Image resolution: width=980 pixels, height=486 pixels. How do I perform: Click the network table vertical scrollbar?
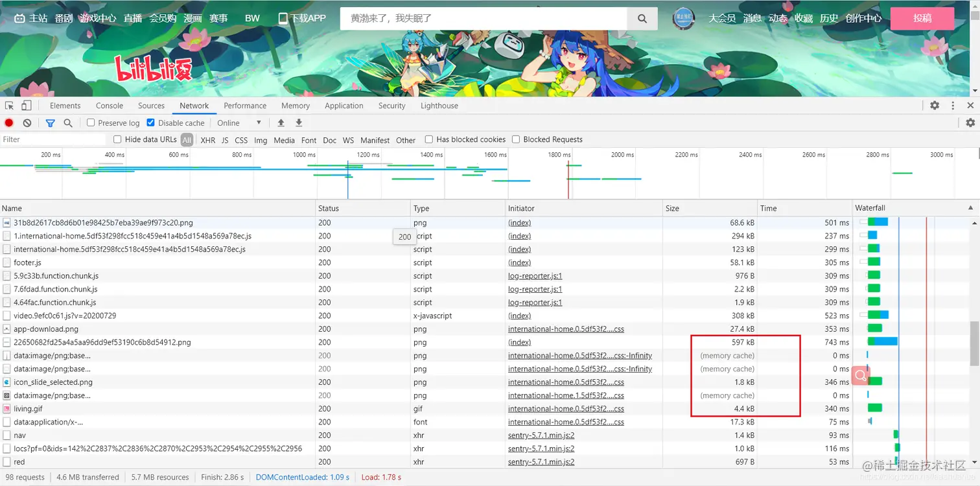click(x=975, y=344)
